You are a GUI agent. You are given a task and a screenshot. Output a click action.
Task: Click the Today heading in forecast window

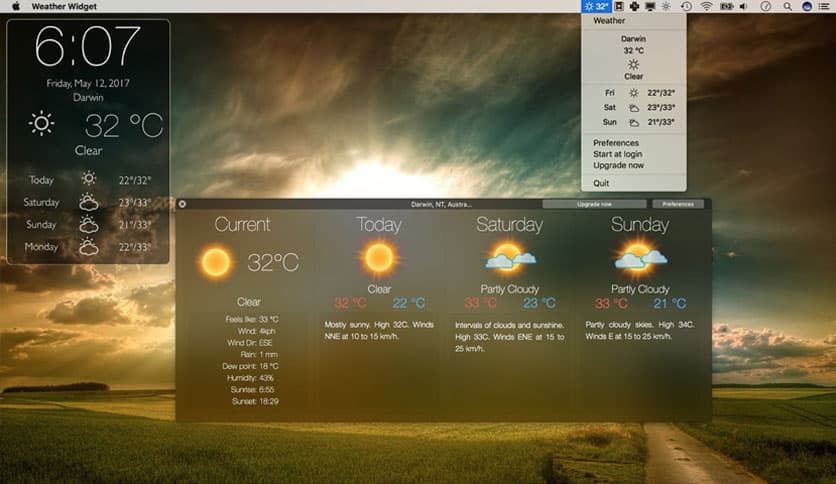click(379, 225)
